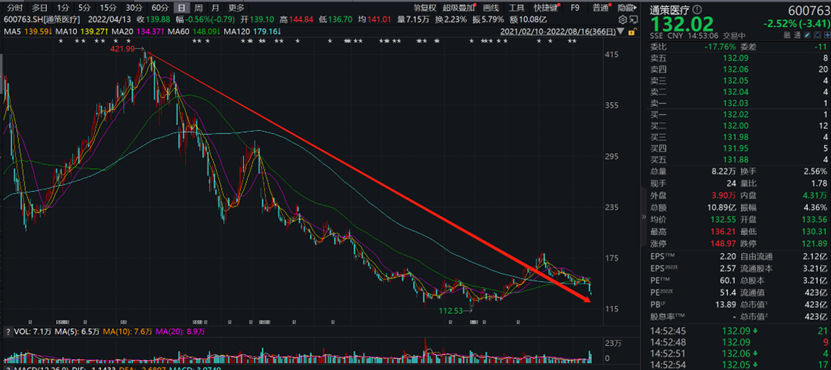The image size is (831, 370).
Task: Open the 前复权 adjustment dropdown
Action: pos(425,7)
